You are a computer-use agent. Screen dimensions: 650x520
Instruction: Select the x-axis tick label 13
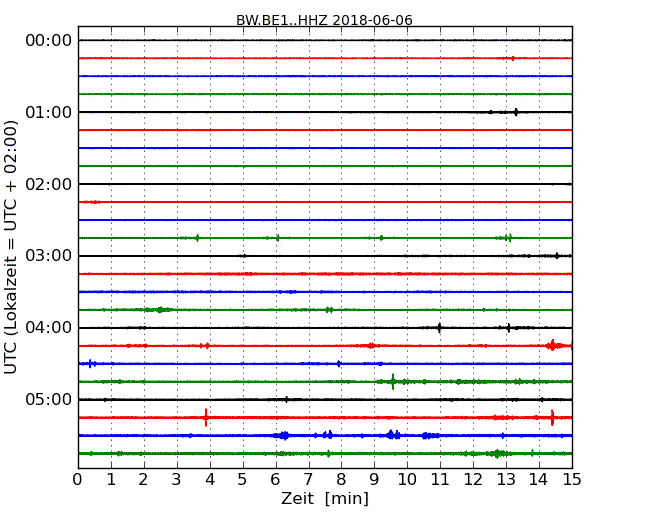506,480
